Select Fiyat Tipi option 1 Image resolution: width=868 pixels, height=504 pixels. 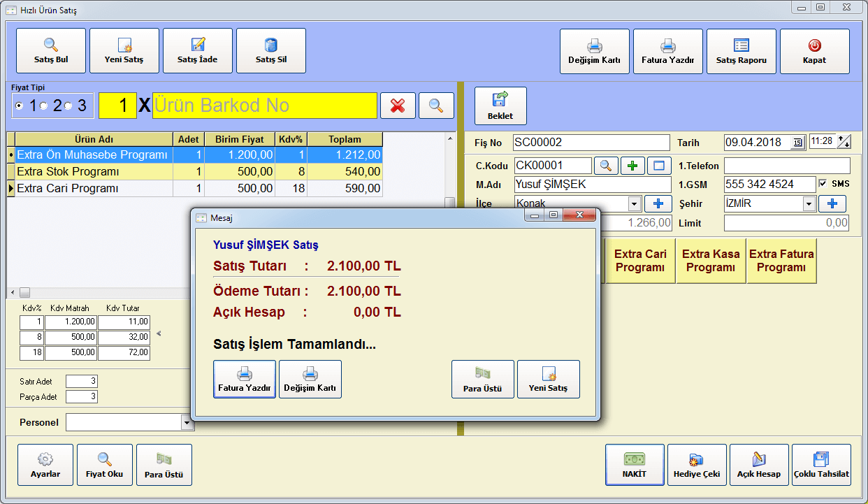(x=19, y=106)
